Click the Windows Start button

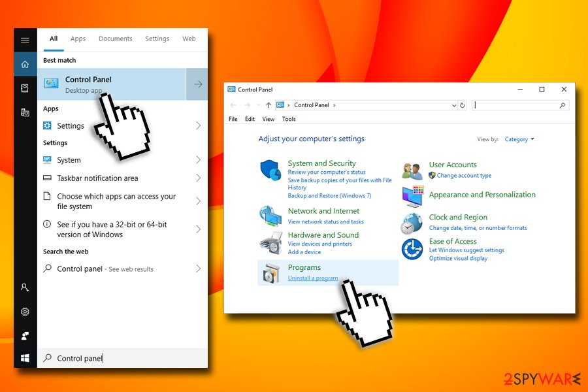pos(25,358)
